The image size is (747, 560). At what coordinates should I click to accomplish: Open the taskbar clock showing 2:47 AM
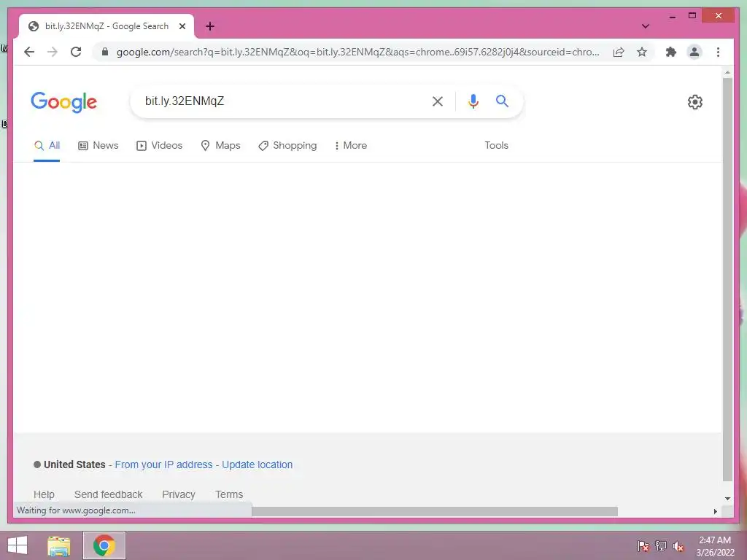(x=715, y=546)
